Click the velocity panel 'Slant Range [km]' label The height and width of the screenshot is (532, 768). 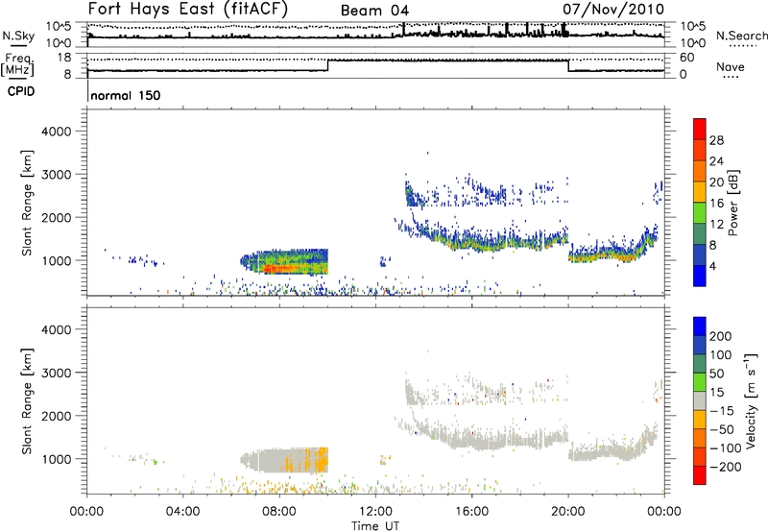27,401
